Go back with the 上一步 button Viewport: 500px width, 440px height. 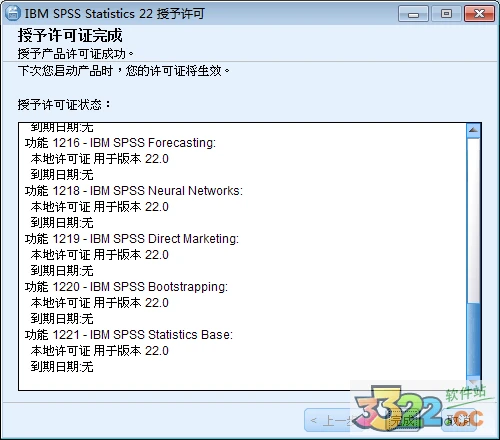pyautogui.click(x=335, y=420)
